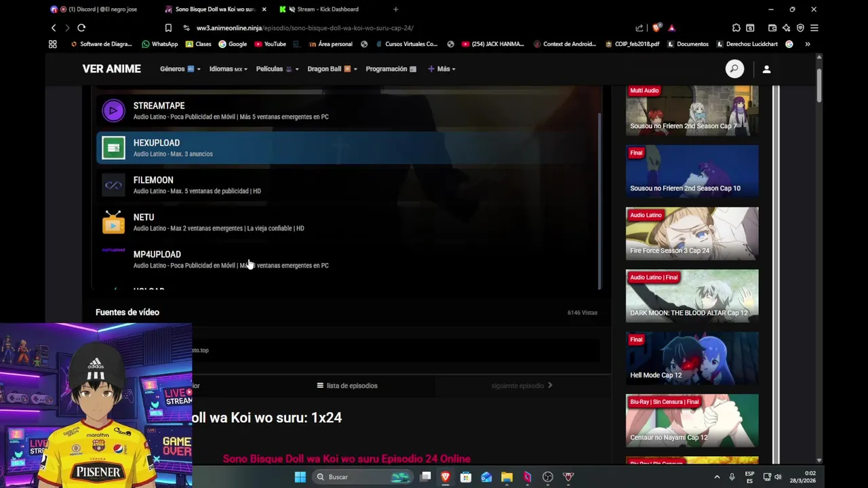This screenshot has height=488, width=868.
Task: Switch to Kick Dashboard tab
Action: point(328,9)
